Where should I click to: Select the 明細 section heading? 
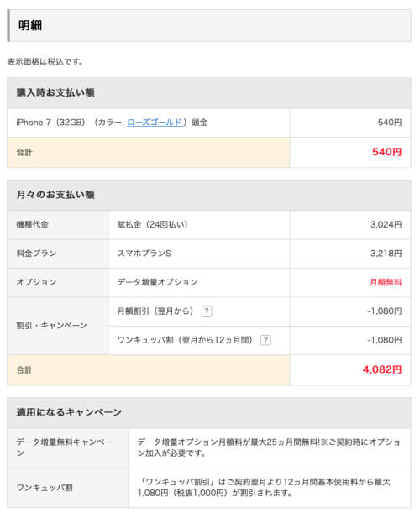(x=29, y=25)
